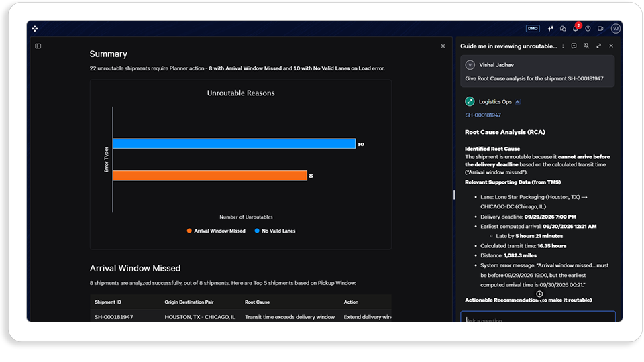644x362 pixels.
Task: Click the chat title 'Guide me in reviewing unroutable...'
Action: click(x=509, y=46)
